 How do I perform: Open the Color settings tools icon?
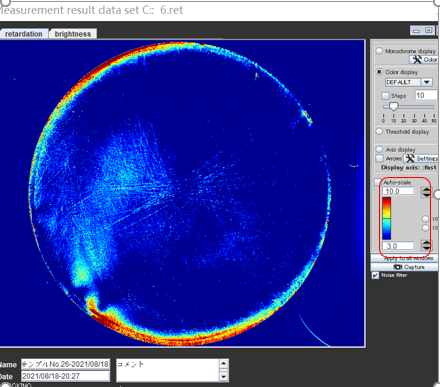pos(417,60)
